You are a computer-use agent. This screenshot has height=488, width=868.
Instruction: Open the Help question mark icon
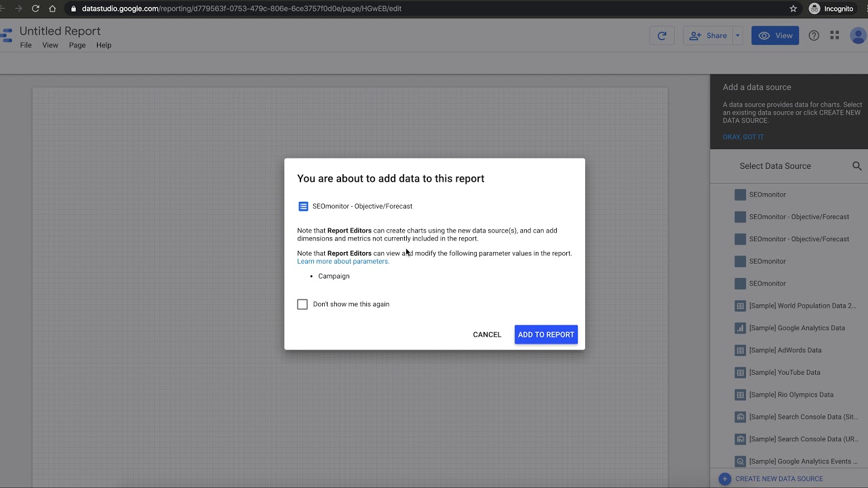(x=814, y=36)
